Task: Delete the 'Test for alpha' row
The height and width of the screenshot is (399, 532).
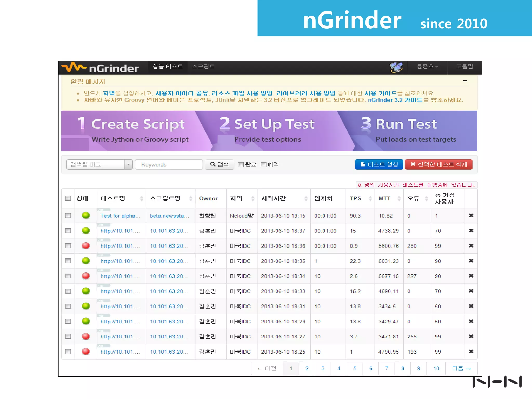Action: coord(471,215)
